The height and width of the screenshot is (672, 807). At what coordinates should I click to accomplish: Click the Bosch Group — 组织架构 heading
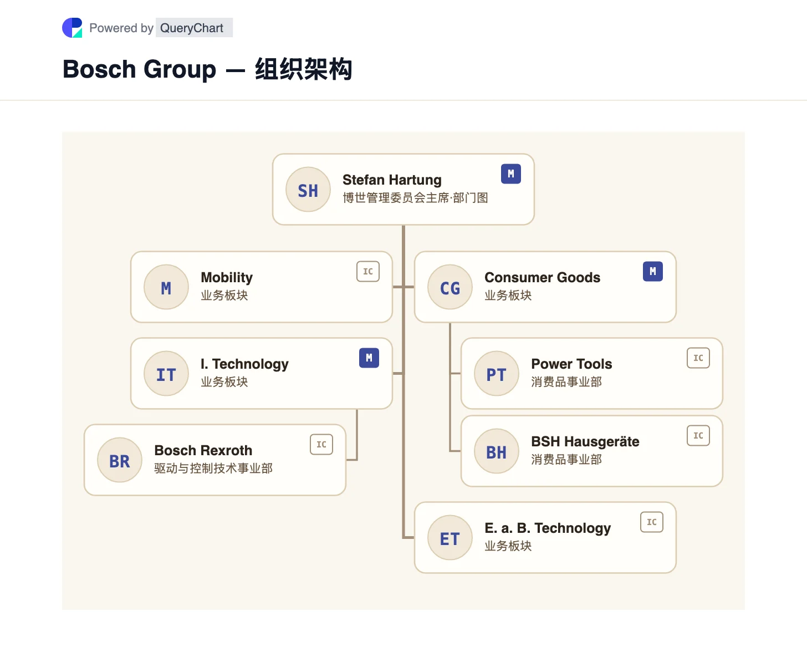[x=207, y=69]
